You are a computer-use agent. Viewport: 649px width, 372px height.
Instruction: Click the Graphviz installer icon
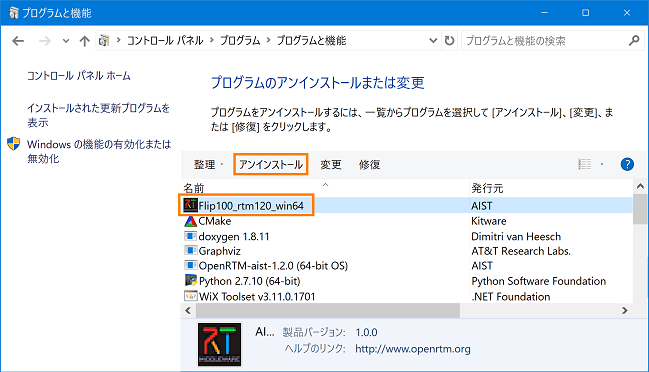click(190, 250)
